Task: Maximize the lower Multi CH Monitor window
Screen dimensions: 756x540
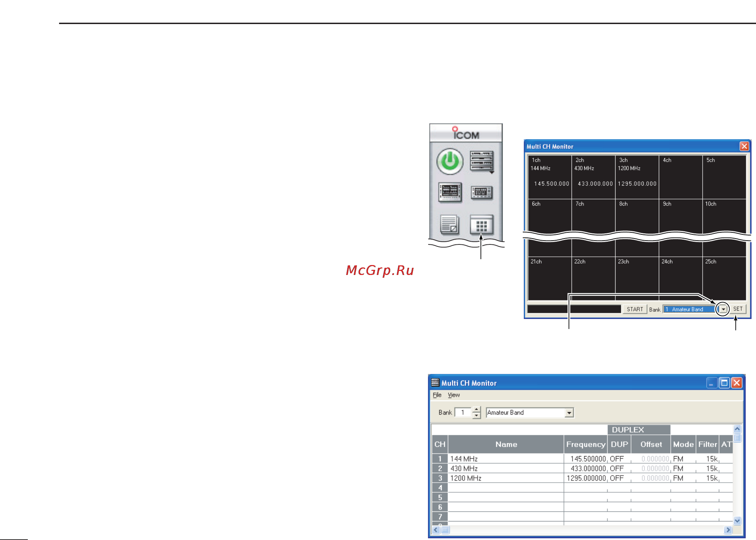Action: point(724,383)
